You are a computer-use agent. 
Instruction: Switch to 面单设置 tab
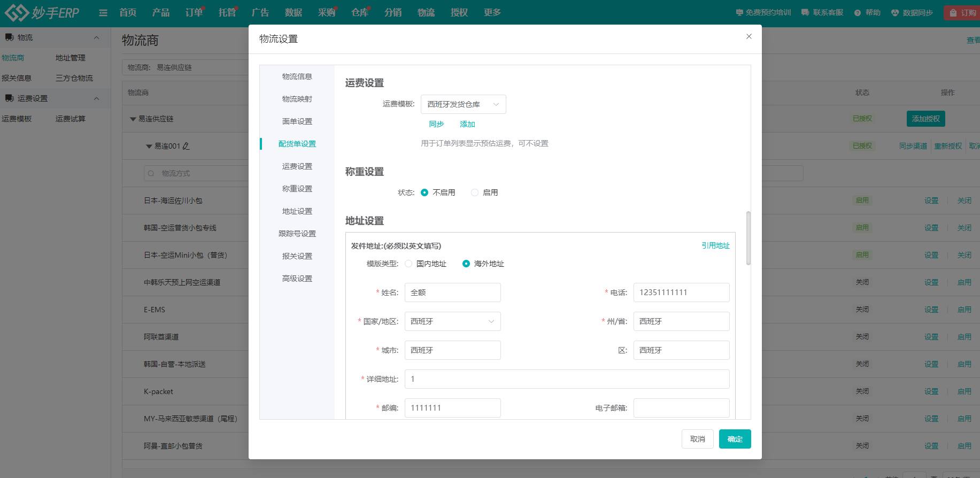click(x=297, y=121)
